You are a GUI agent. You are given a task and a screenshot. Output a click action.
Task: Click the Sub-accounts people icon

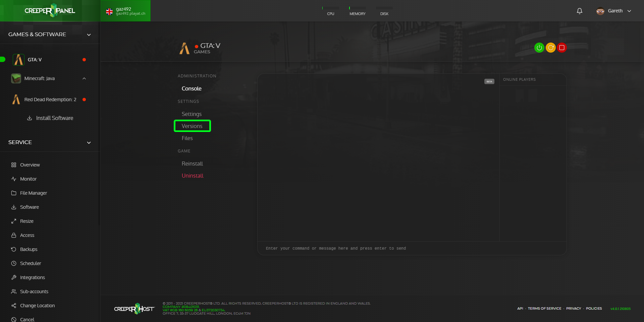(x=14, y=292)
